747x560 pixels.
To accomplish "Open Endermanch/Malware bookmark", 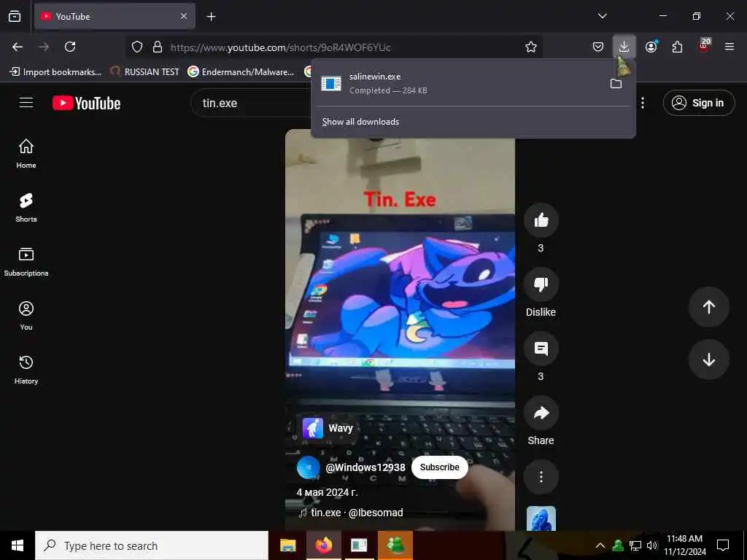I will point(241,72).
